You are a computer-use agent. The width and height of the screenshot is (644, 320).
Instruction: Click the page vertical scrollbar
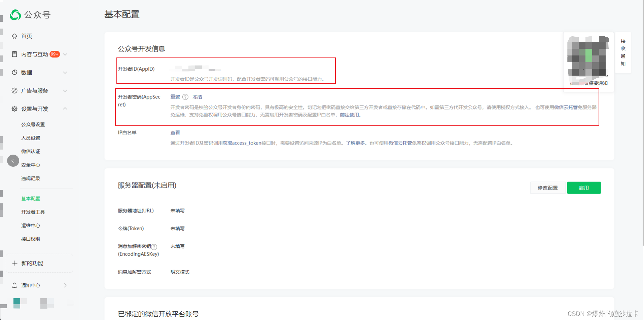(643, 123)
